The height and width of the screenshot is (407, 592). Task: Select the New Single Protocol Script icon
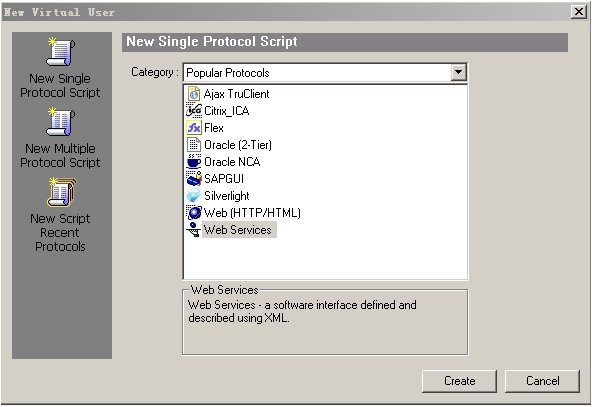point(60,52)
